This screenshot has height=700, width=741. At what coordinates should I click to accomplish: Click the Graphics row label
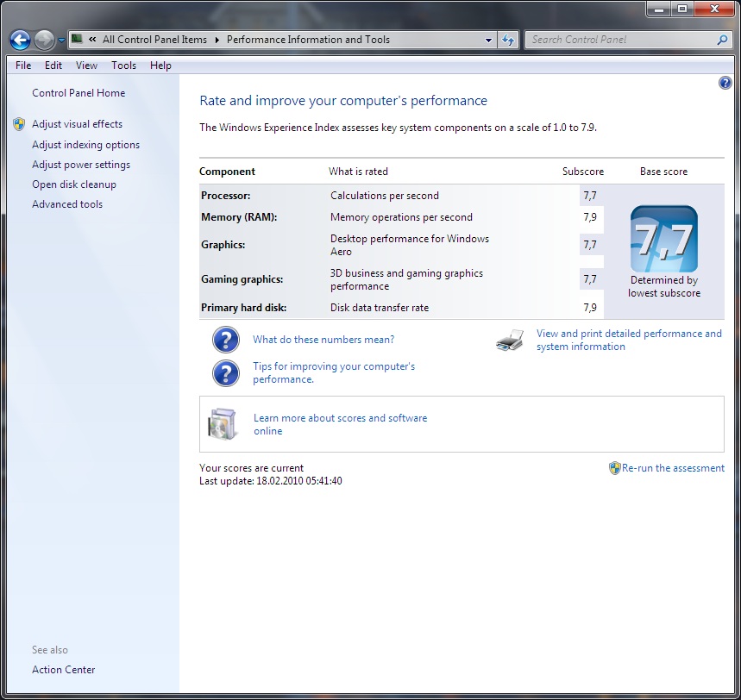tap(223, 245)
